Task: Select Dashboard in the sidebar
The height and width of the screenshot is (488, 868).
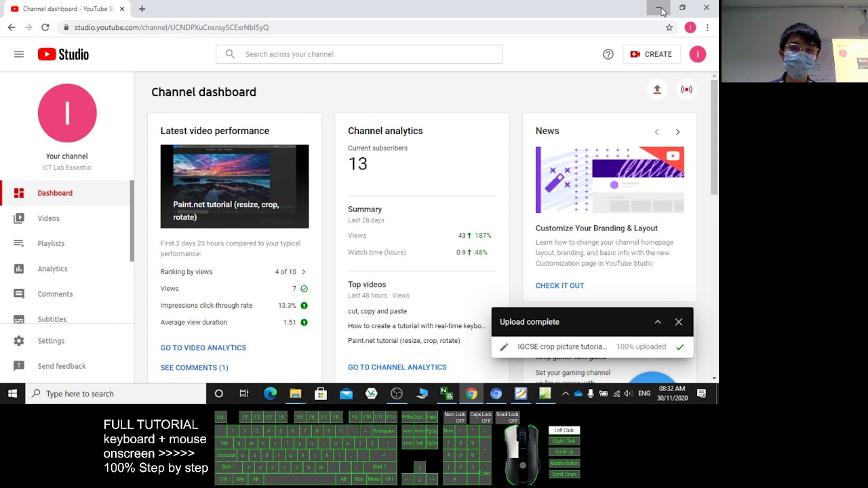Action: tap(66, 193)
